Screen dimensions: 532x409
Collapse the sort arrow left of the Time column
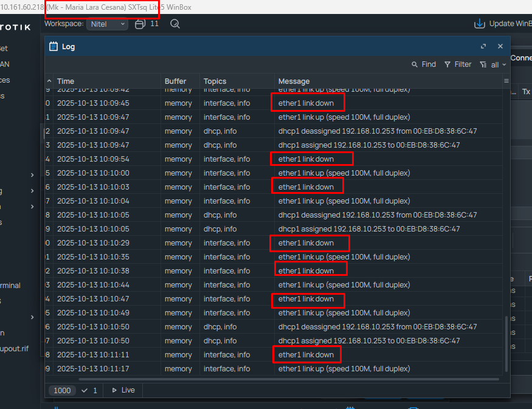[x=49, y=81]
